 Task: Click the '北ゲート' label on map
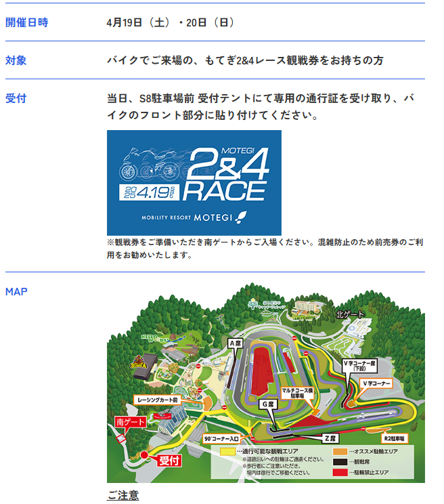click(x=350, y=314)
